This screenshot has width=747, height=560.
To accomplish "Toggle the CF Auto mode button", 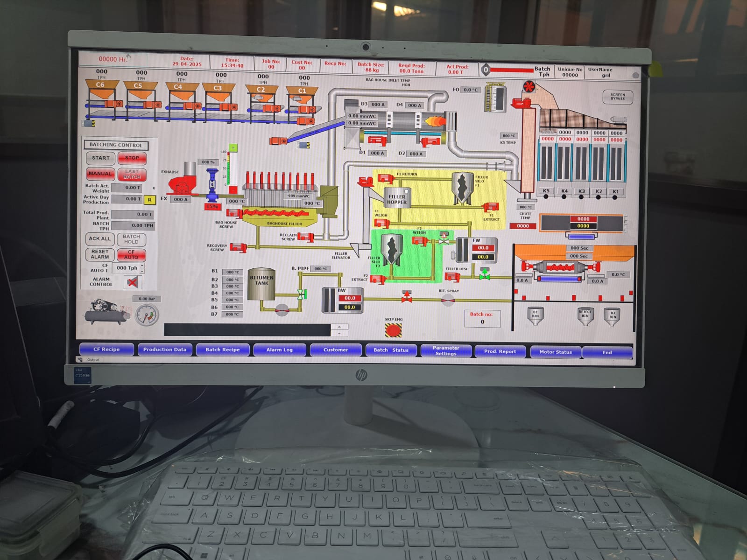I will coord(131,255).
